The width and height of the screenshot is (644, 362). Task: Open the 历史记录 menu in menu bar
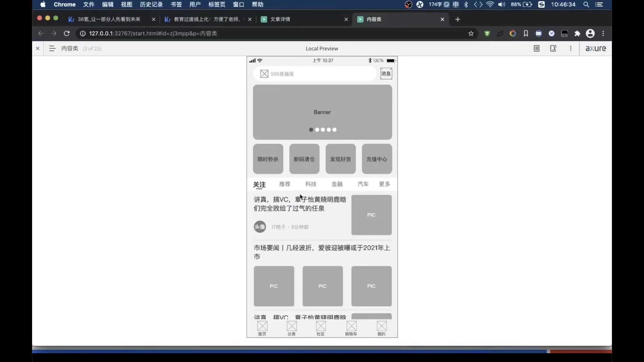click(151, 4)
